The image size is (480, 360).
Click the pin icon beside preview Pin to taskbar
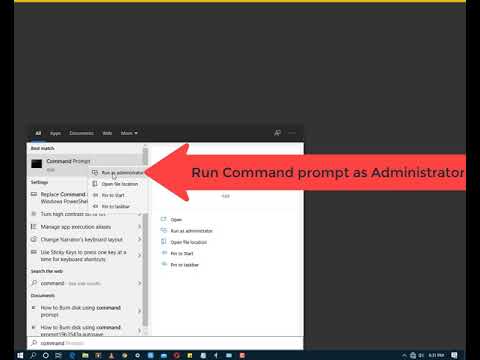pyautogui.click(x=164, y=264)
